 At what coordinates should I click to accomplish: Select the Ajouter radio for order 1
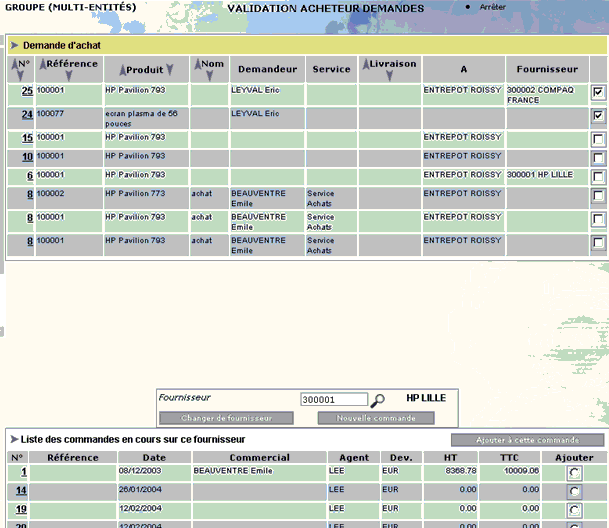[x=574, y=473]
